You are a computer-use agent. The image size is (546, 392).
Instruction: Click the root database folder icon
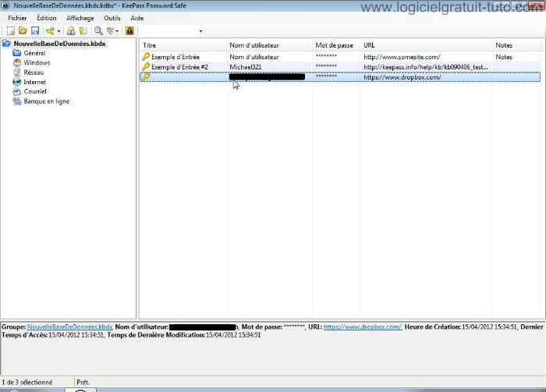6,44
